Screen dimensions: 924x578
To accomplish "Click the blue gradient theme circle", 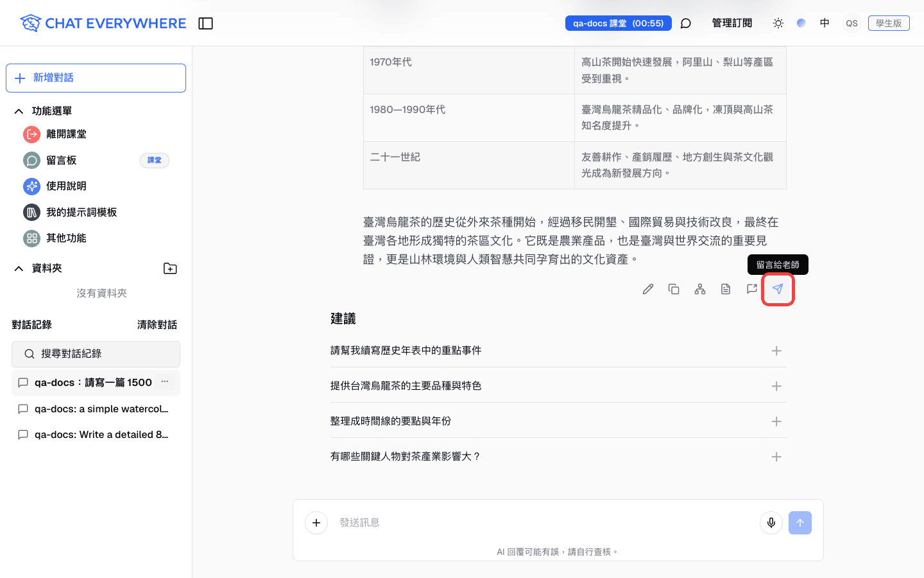I will pos(801,23).
